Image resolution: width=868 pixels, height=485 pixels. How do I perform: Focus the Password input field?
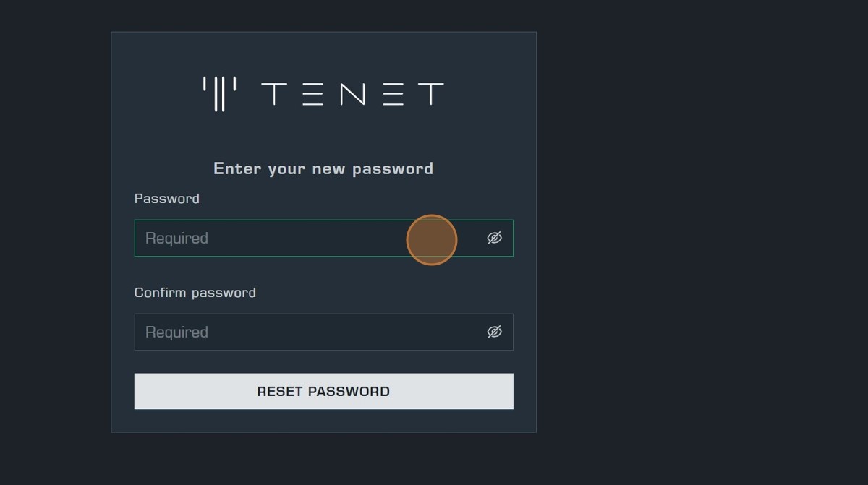(x=289, y=238)
